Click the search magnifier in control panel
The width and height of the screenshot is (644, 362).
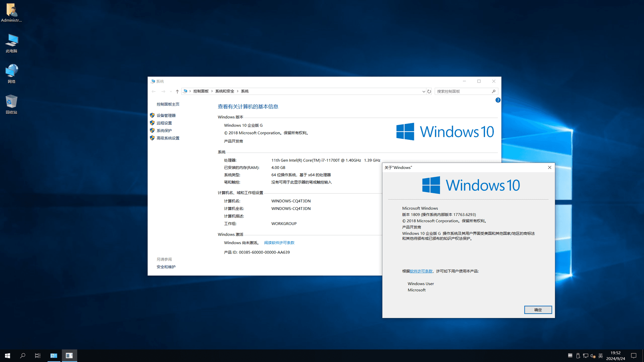493,91
